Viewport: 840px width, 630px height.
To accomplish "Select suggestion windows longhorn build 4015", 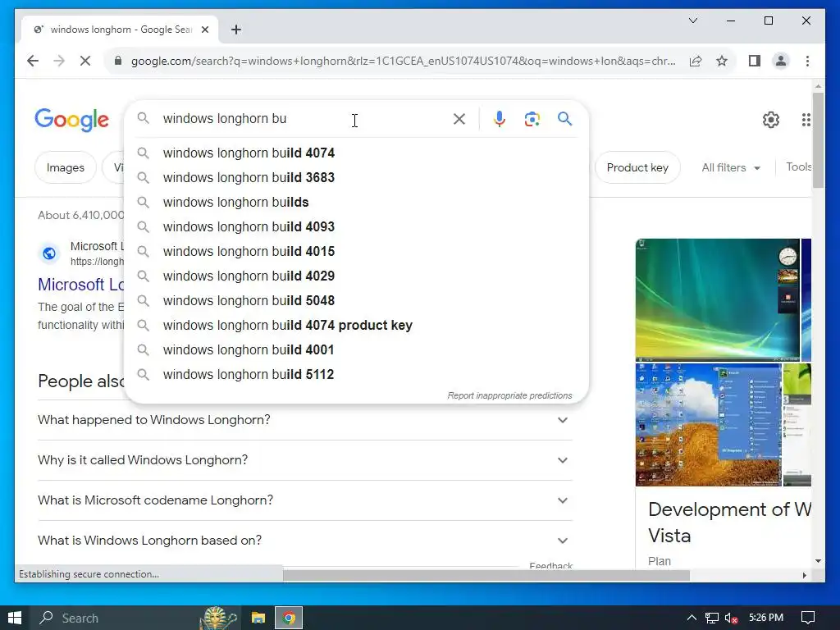I will (x=356, y=251).
